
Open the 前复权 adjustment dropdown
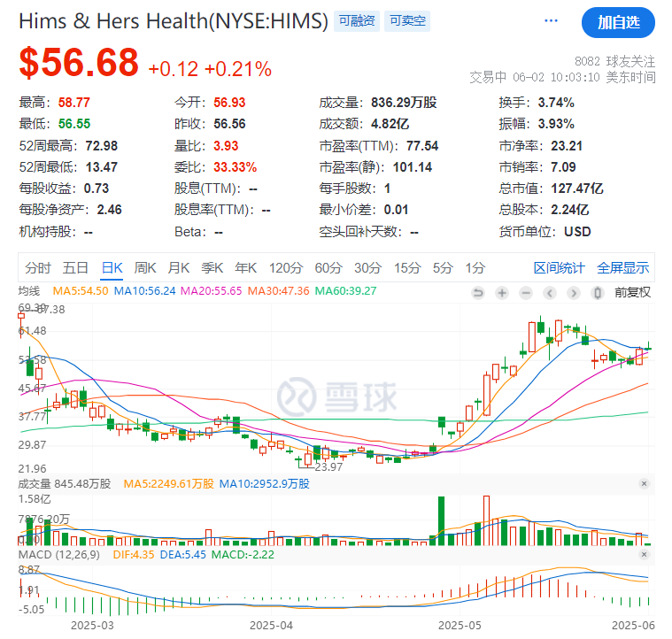coord(632,293)
